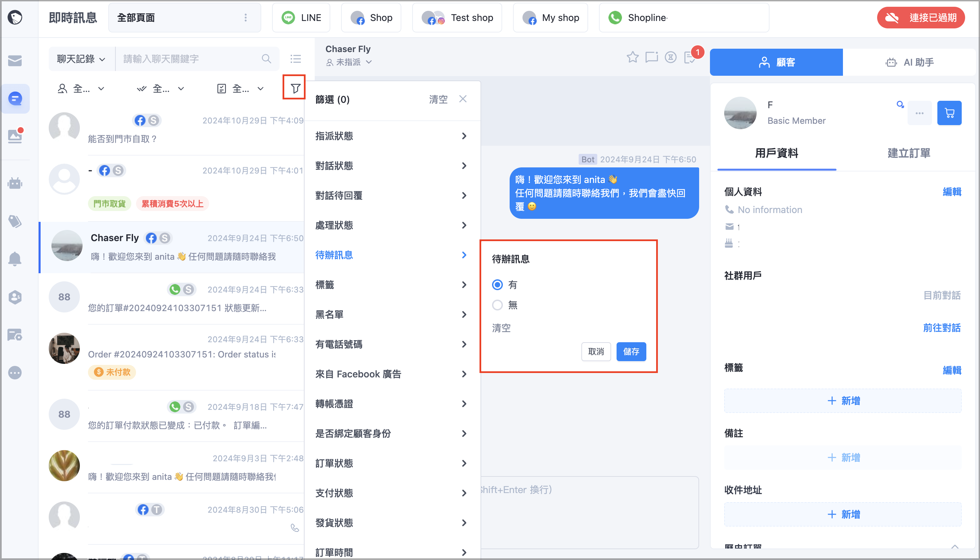Open the page selector kebab menu

[245, 18]
